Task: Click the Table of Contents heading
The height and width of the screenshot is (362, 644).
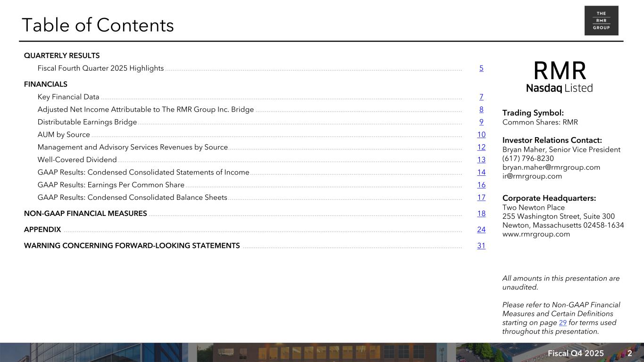Action: coord(98,25)
